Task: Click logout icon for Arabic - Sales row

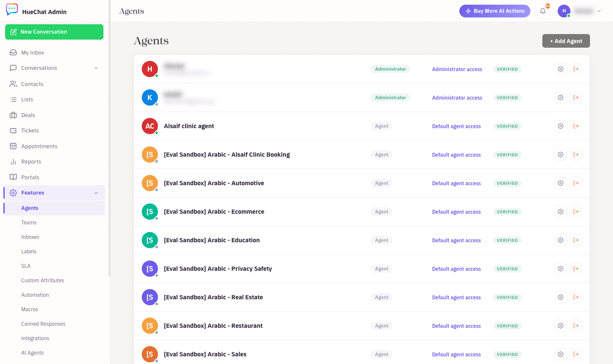Action: [576, 354]
